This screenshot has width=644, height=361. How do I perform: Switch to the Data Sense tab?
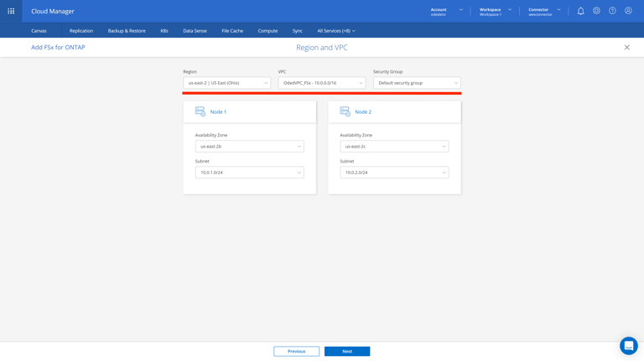coord(195,31)
